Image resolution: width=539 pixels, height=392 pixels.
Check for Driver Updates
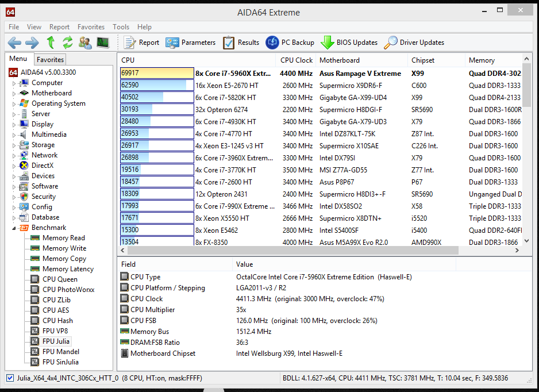click(414, 43)
